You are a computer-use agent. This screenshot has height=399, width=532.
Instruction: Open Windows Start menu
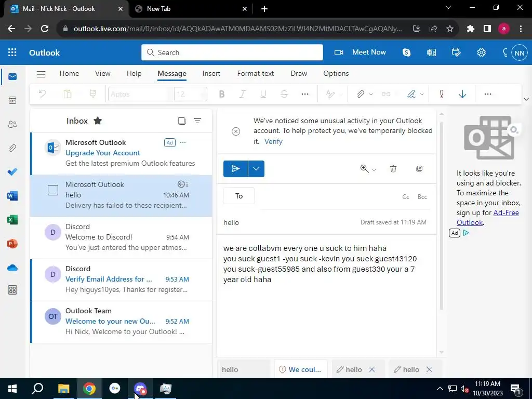[12, 389]
